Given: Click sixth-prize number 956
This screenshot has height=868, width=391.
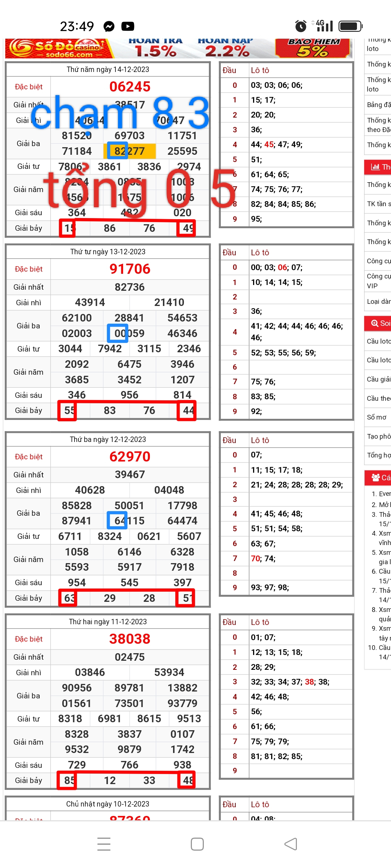Looking at the screenshot, I should (130, 395).
